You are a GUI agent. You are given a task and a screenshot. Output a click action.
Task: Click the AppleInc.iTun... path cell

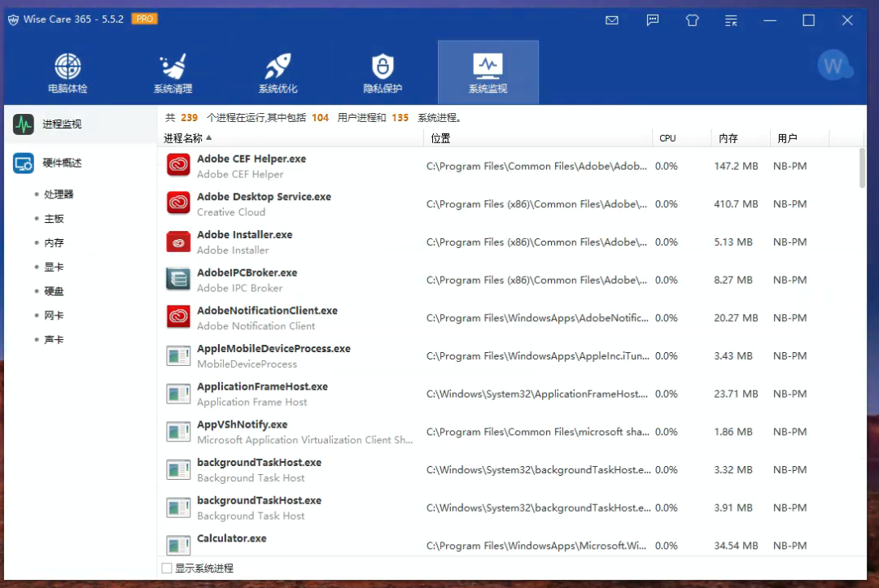click(538, 356)
